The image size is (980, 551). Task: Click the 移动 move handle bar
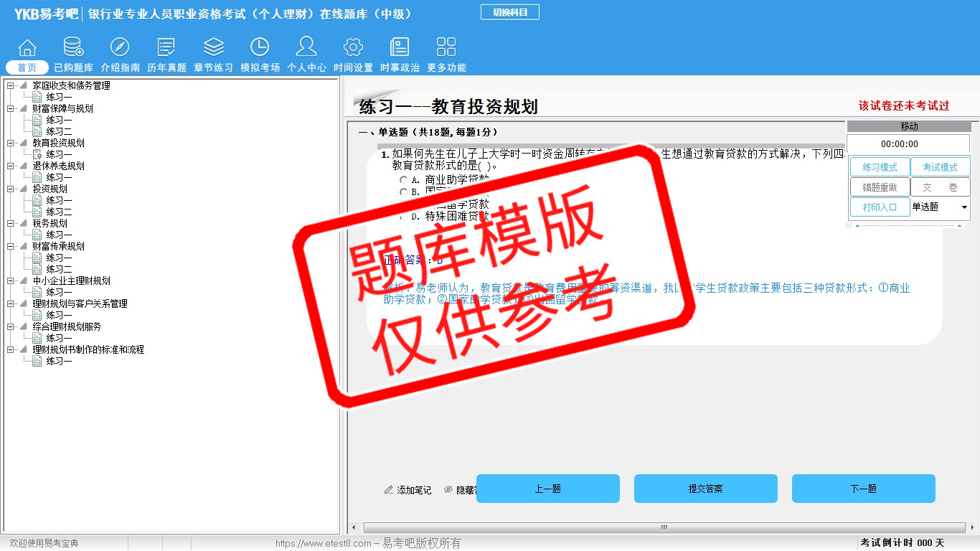pos(909,127)
